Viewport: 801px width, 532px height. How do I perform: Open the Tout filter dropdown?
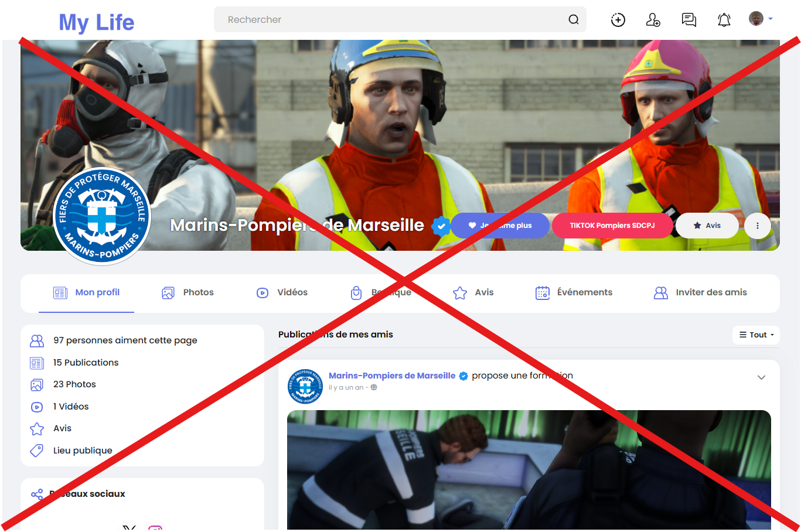(756, 335)
